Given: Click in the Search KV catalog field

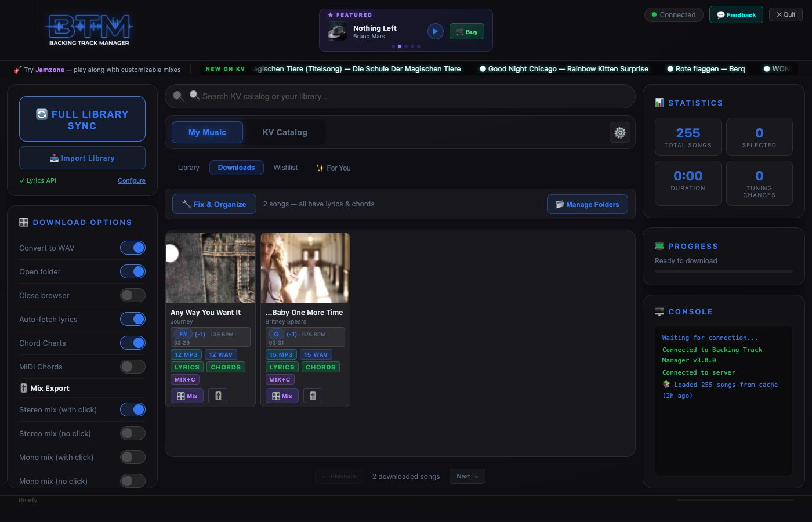Looking at the screenshot, I should [400, 96].
